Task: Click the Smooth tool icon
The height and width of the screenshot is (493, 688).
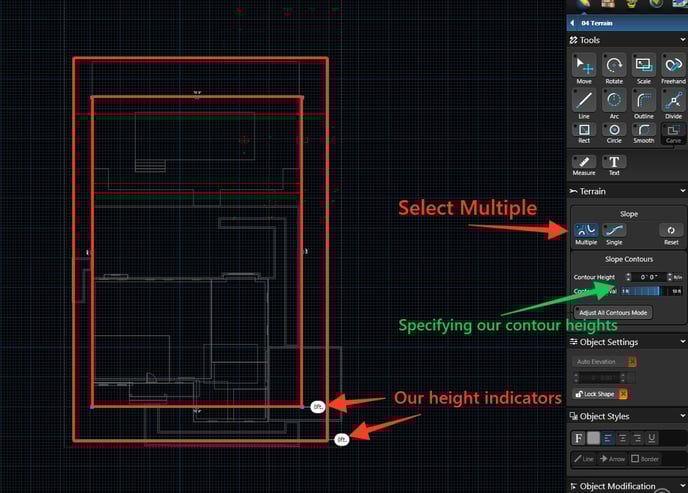Action: click(x=643, y=130)
